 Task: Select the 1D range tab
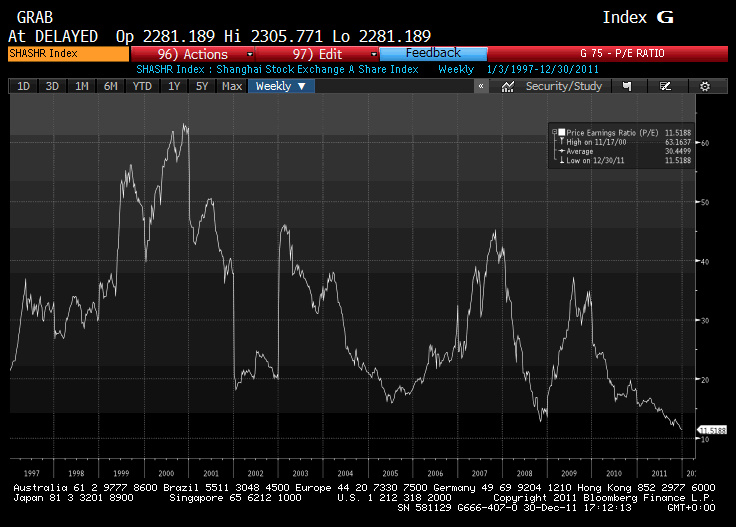[23, 86]
